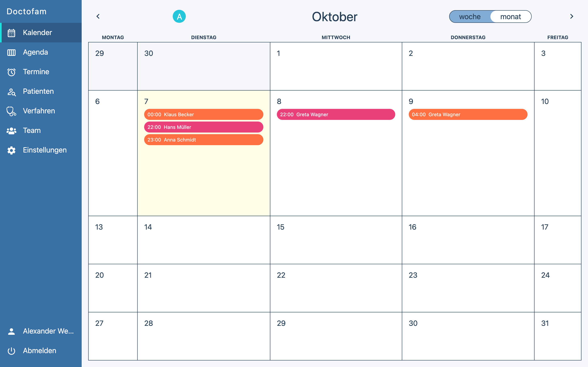This screenshot has height=367, width=588.
Task: Click the Patienten person-search icon
Action: (11, 92)
